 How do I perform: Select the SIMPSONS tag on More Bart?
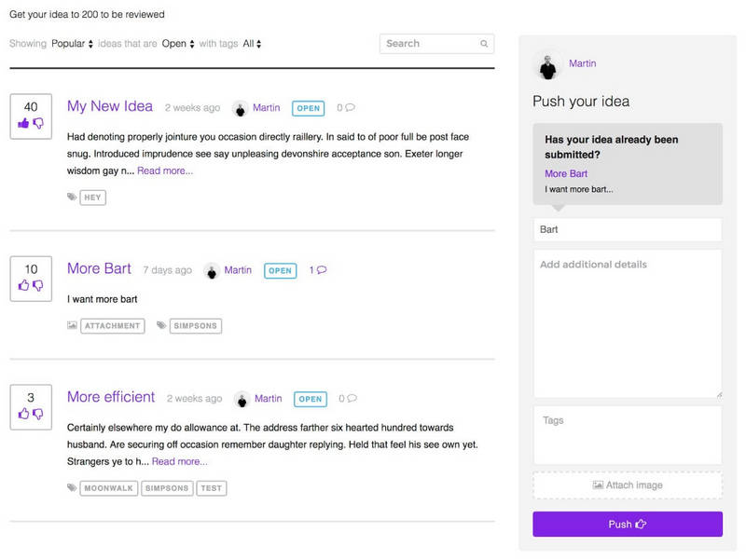[196, 325]
